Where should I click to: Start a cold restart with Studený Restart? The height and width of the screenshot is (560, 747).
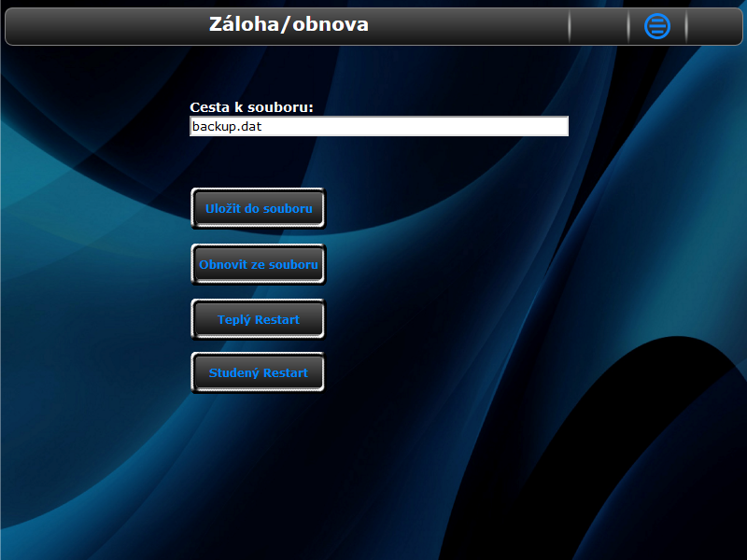(258, 372)
